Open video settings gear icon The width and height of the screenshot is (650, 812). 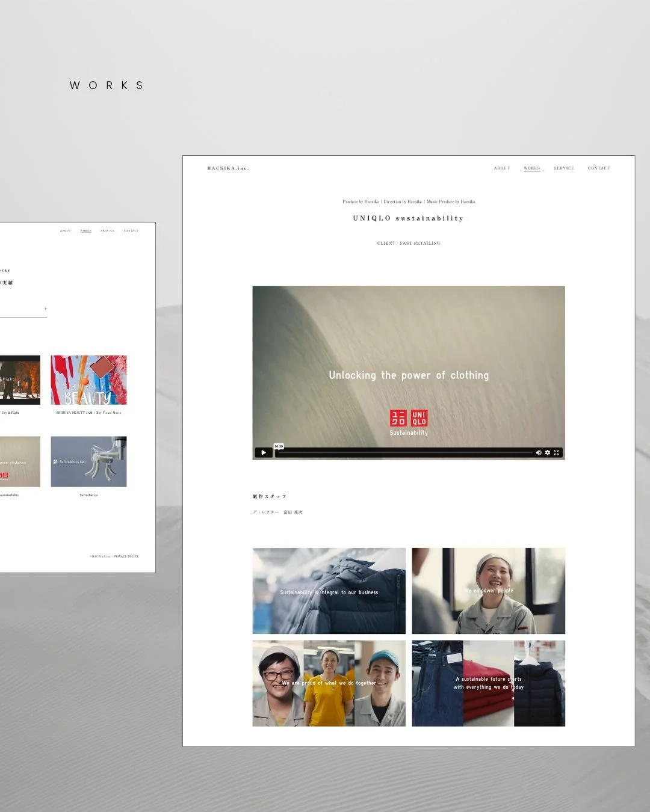coord(548,452)
